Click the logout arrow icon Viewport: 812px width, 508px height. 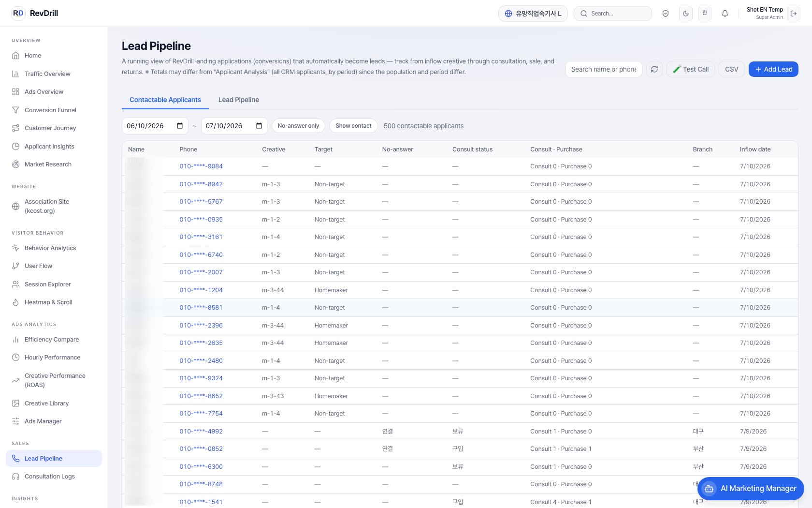coord(794,14)
